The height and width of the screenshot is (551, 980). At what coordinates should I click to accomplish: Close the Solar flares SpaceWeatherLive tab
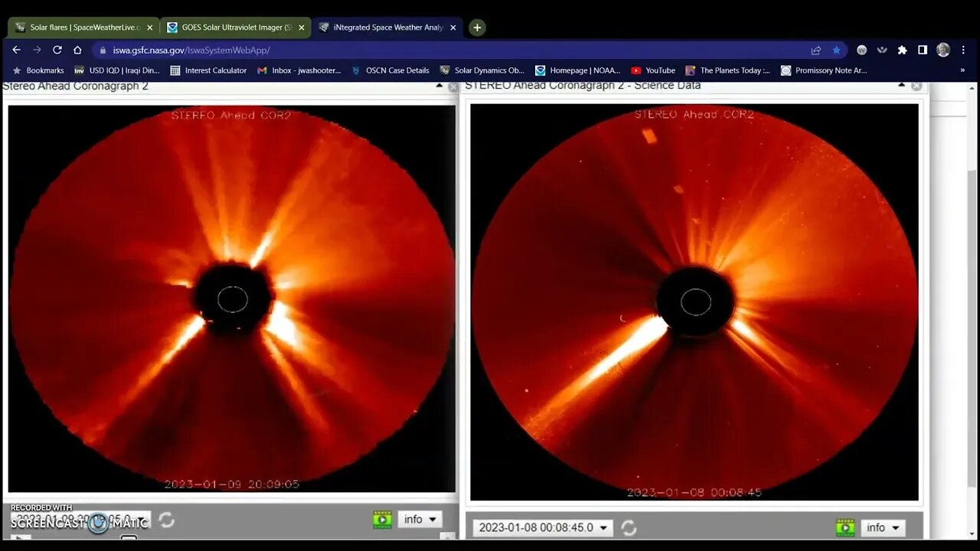[x=149, y=28]
